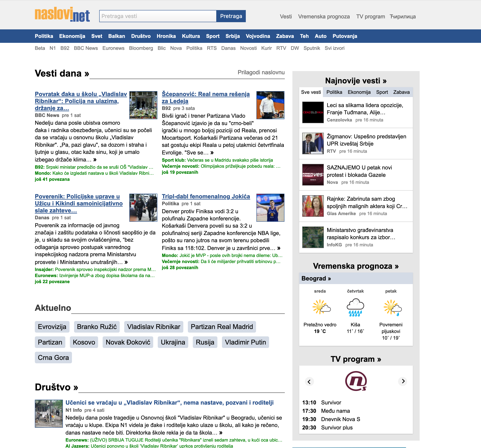Viewport: 481px width, 448px height.
Task: Show previous TV channel with left arrow
Action: pyautogui.click(x=309, y=381)
